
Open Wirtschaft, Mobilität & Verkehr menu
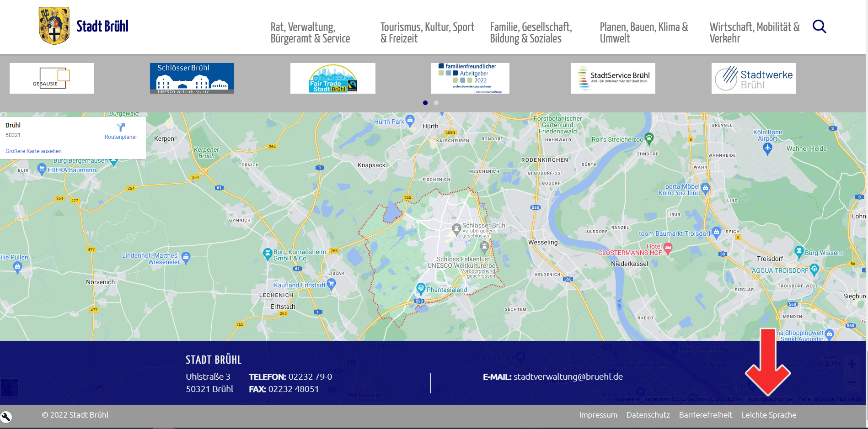[x=755, y=32]
